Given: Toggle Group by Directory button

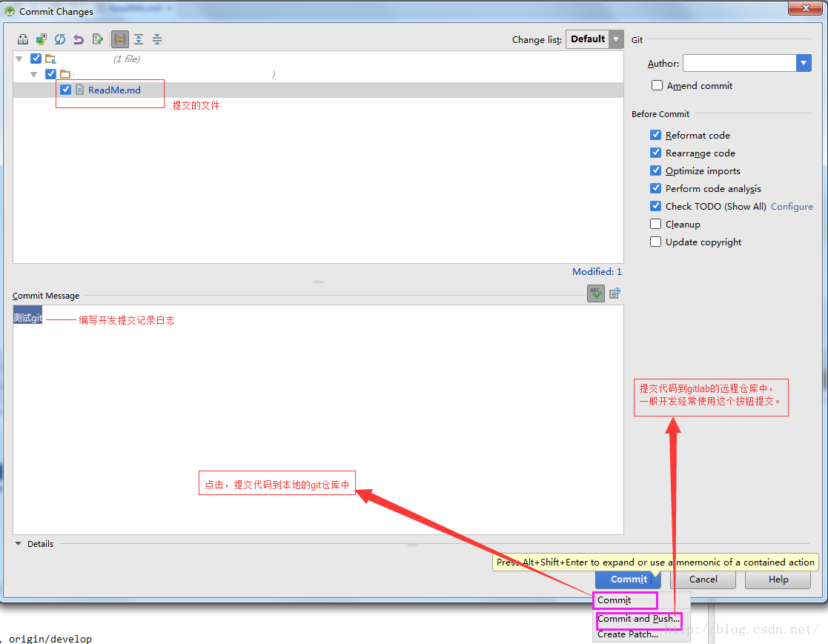Looking at the screenshot, I should (120, 39).
